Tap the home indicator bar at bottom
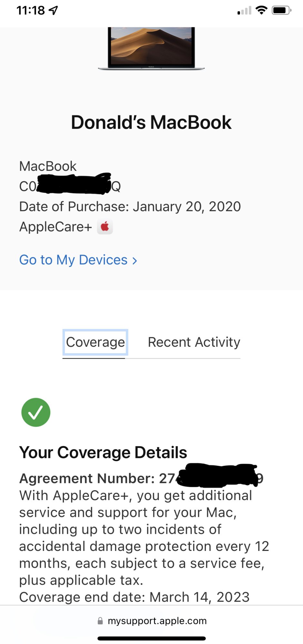Image resolution: width=303 pixels, height=644 pixels. [151, 638]
